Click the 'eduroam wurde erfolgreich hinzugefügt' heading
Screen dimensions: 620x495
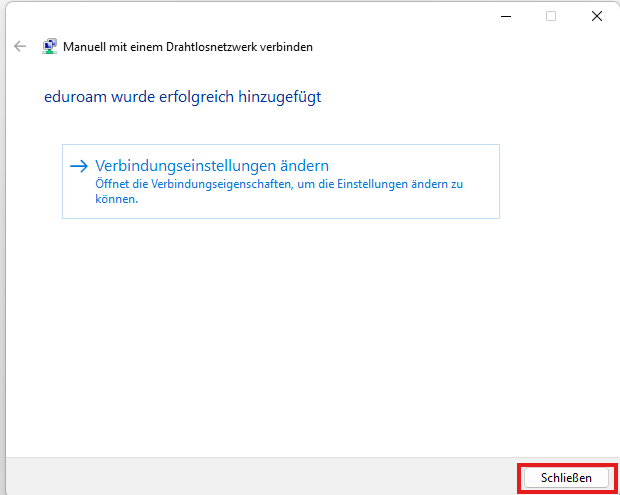click(182, 97)
